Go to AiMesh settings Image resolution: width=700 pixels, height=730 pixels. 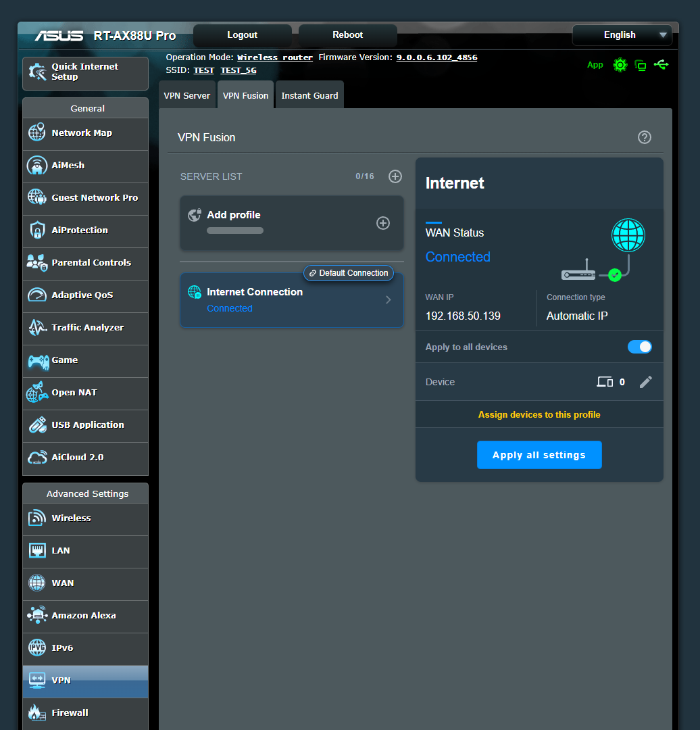(85, 166)
